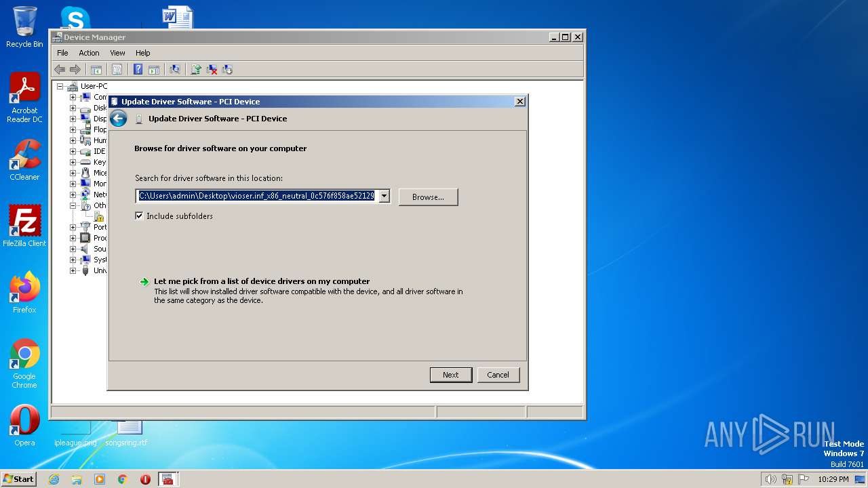Open the Help menu in Device Manager
The height and width of the screenshot is (488, 868).
(x=142, y=53)
